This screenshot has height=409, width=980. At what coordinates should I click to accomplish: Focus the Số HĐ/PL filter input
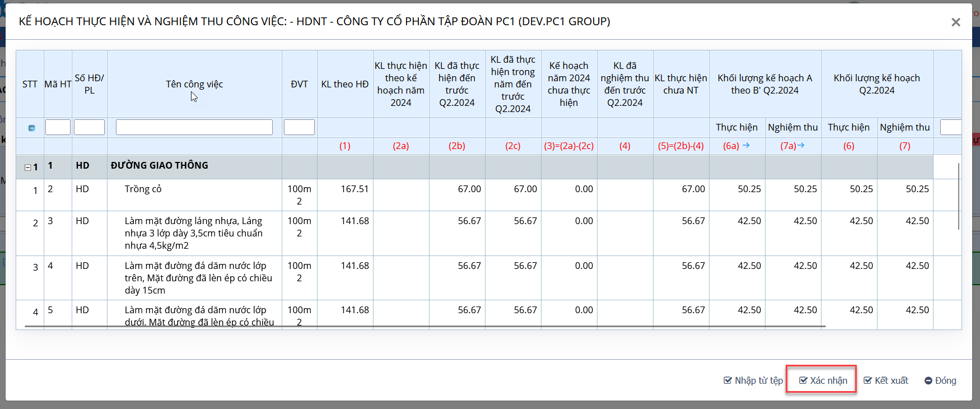(89, 127)
